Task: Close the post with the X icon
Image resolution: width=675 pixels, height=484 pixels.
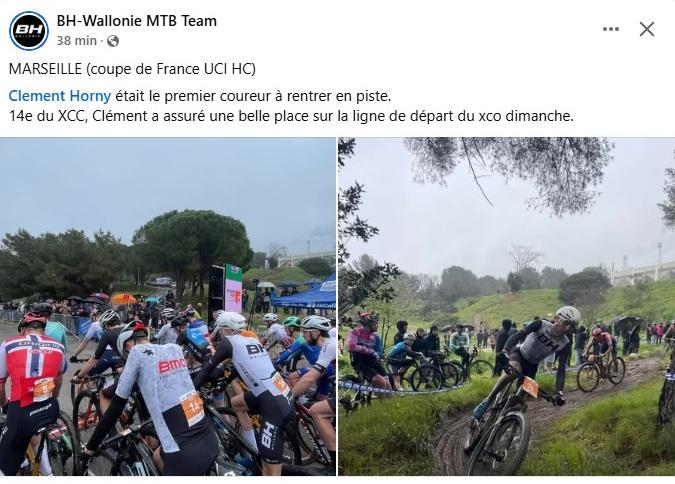Action: (x=647, y=29)
